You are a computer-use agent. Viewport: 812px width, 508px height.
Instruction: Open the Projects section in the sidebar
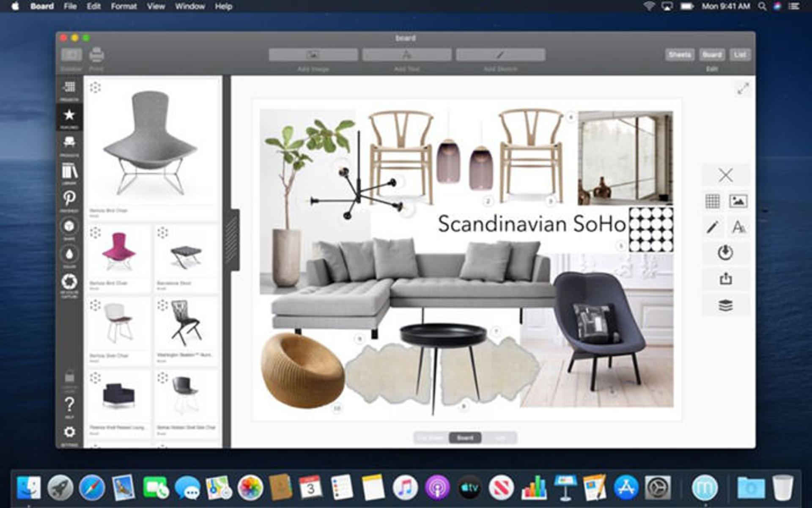coord(69,90)
